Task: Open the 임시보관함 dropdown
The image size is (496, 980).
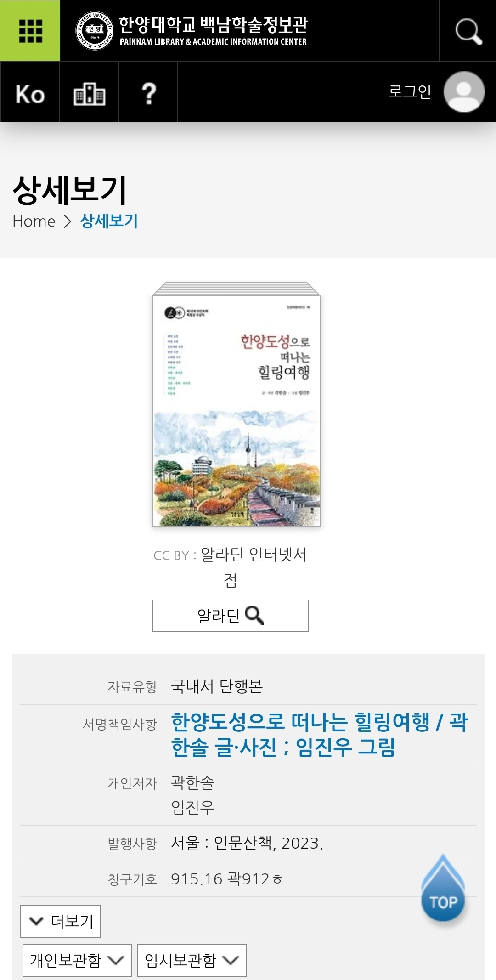Action: pos(192,960)
